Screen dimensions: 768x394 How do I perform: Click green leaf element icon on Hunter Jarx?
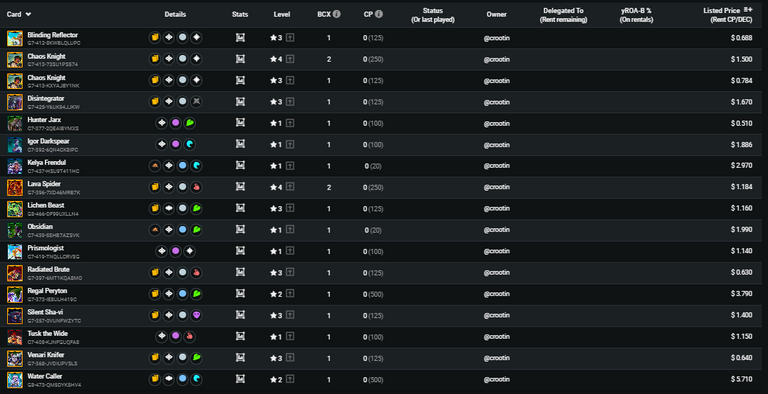tap(190, 123)
